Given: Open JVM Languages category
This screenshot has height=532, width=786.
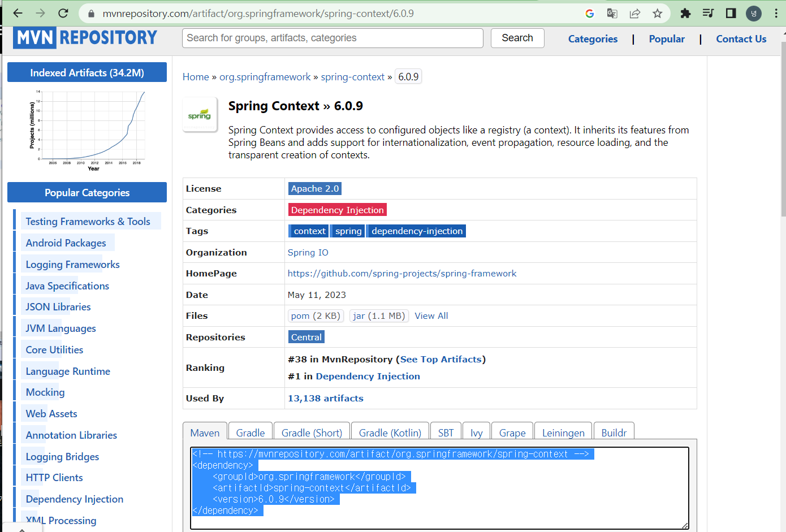Looking at the screenshot, I should pos(61,328).
